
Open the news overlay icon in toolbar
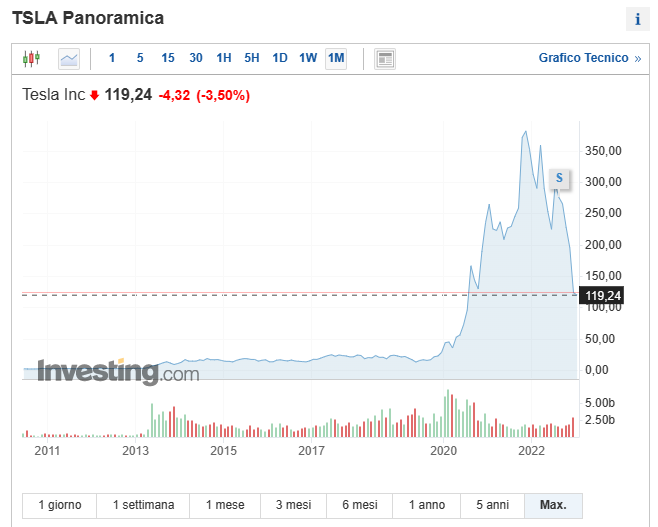[385, 58]
